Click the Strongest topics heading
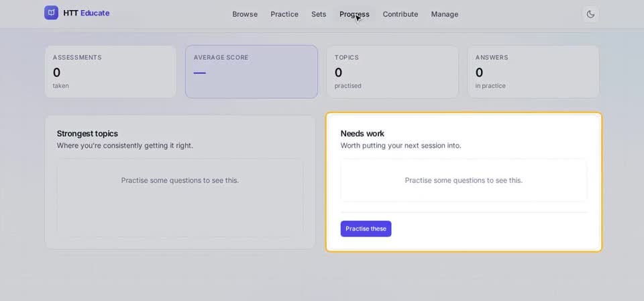644x301 pixels. click(x=87, y=134)
